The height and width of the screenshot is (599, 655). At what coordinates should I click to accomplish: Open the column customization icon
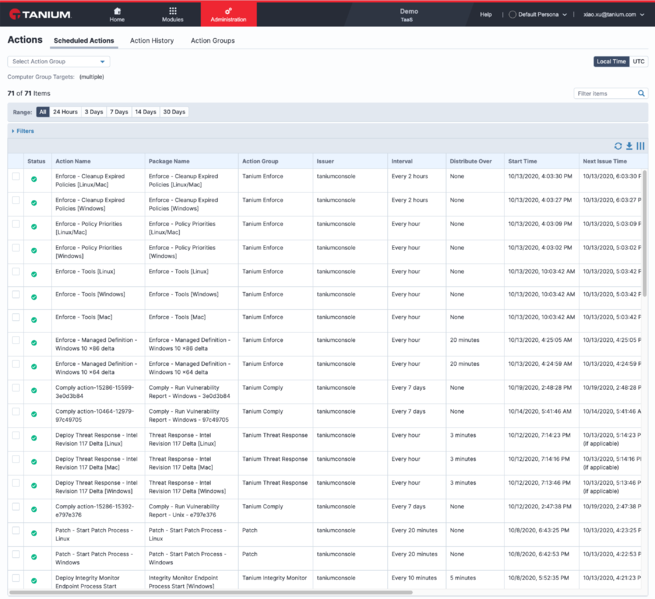(640, 146)
